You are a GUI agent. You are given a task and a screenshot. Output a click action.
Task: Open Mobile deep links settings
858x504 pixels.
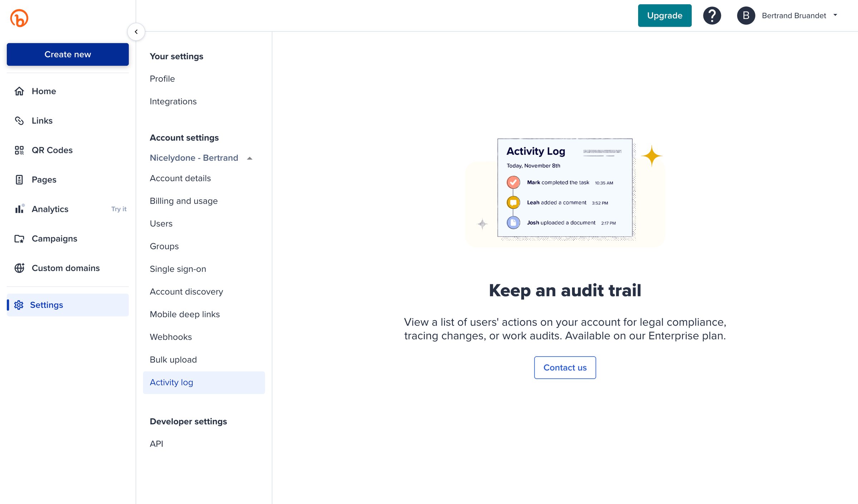184,314
